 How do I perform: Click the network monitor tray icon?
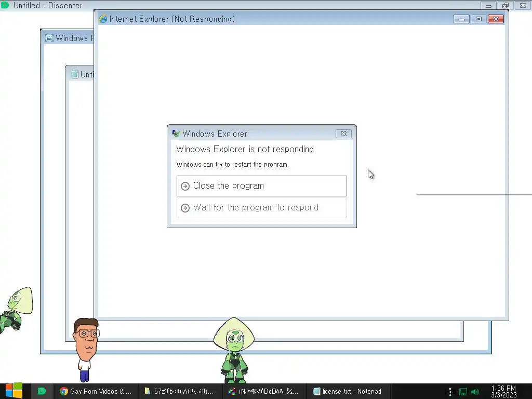click(463, 392)
